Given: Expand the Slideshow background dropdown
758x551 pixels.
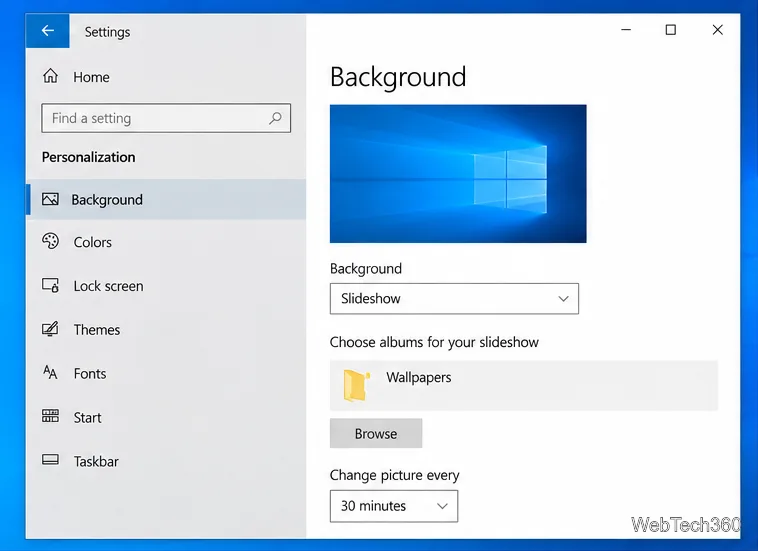Looking at the screenshot, I should 454,299.
